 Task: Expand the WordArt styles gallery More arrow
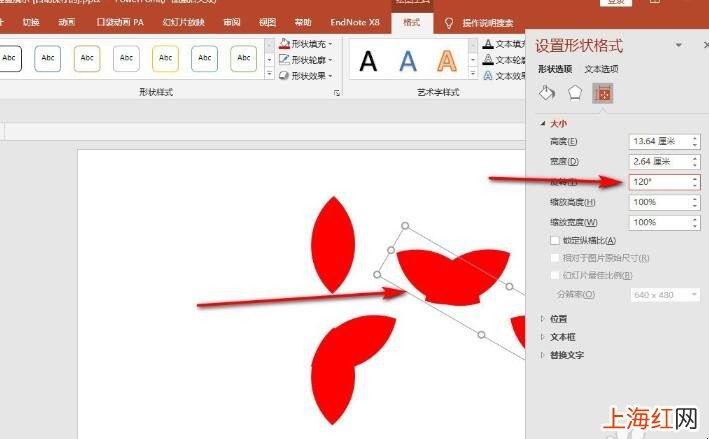473,73
